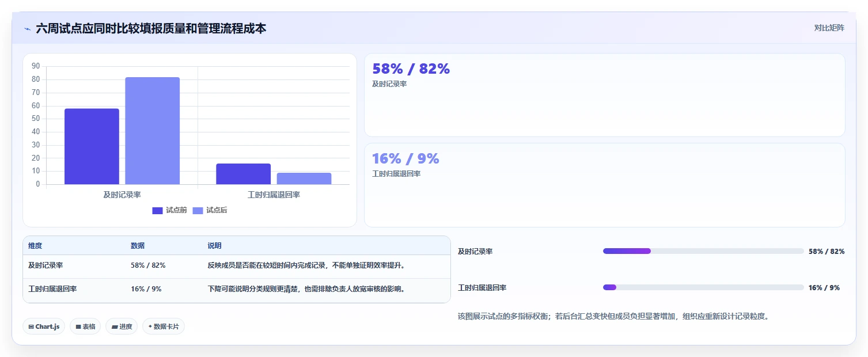
Task: Click the title 六周试点应同时比较填报质量和管理流程成本
Action: (x=151, y=28)
